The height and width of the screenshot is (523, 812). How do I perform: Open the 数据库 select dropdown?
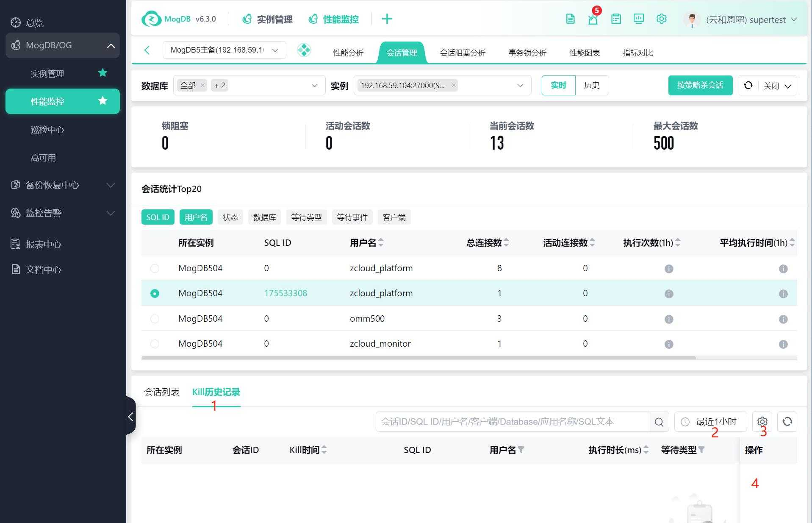click(249, 85)
